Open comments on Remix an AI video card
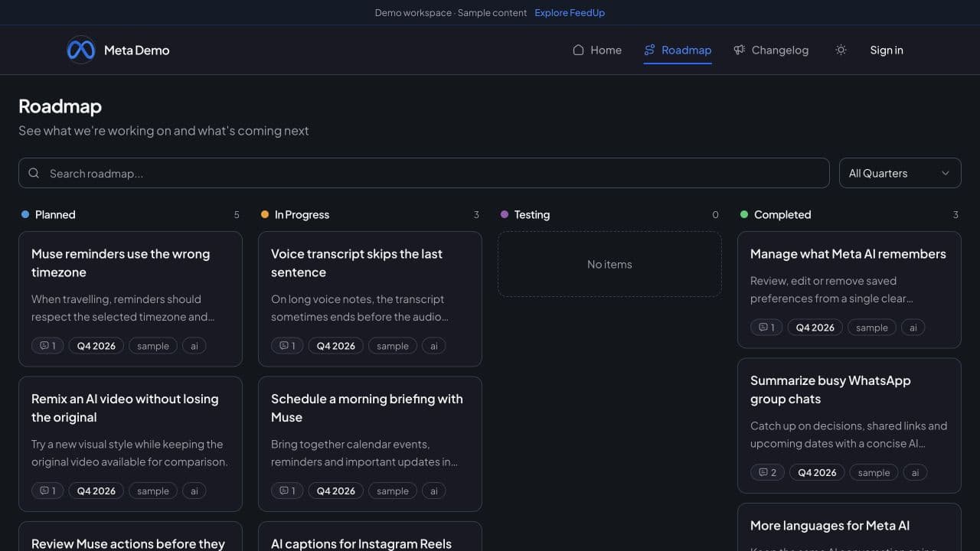 click(47, 491)
